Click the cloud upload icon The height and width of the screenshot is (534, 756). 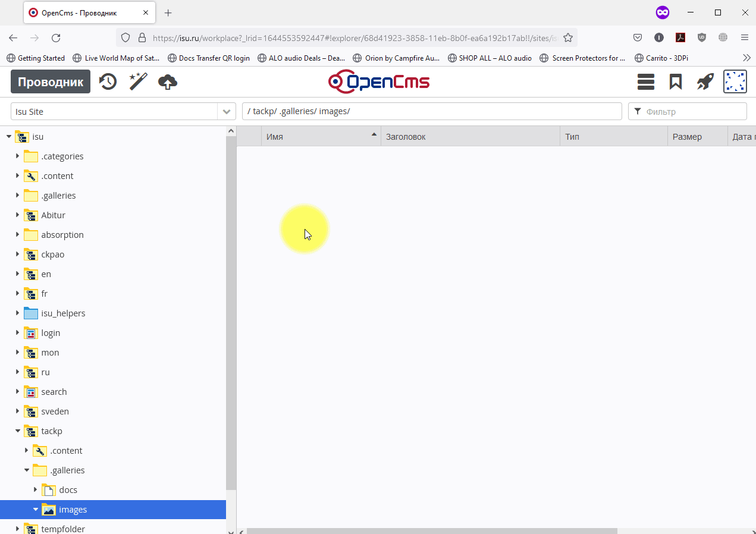click(168, 81)
